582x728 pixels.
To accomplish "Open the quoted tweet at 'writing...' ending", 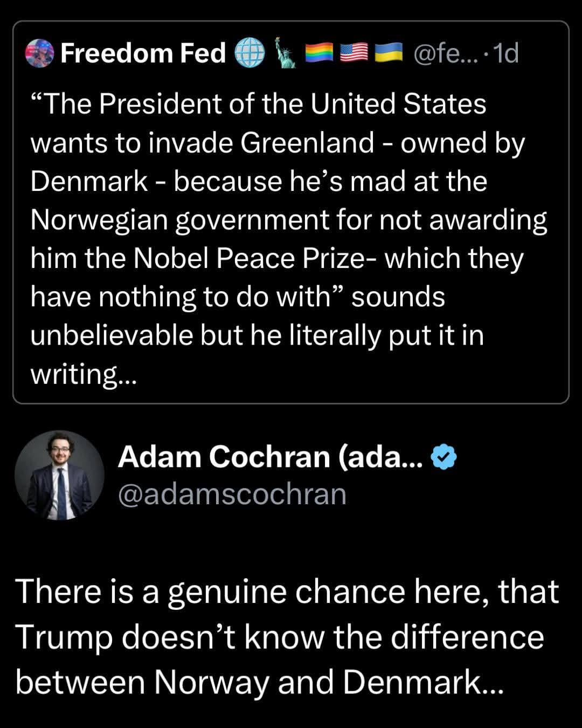I will (x=84, y=374).
